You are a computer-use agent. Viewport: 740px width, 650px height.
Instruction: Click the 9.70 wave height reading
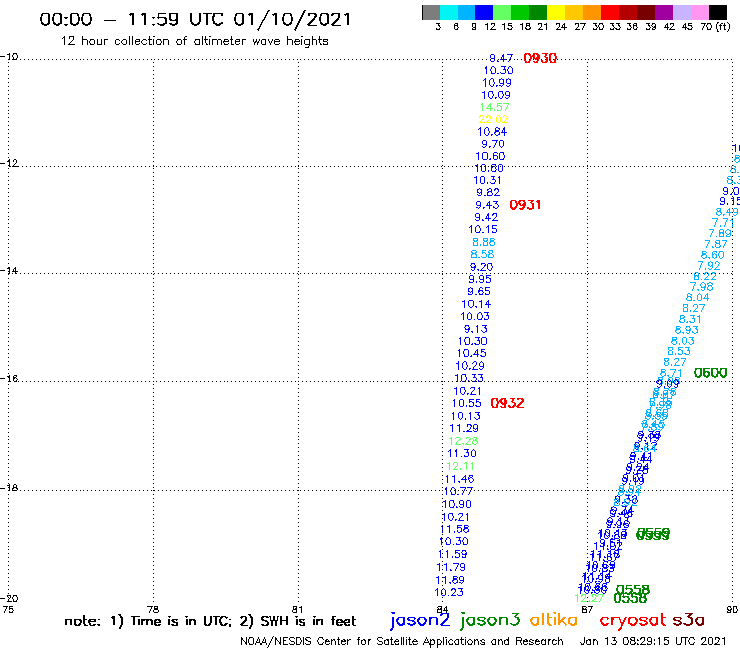coord(493,144)
